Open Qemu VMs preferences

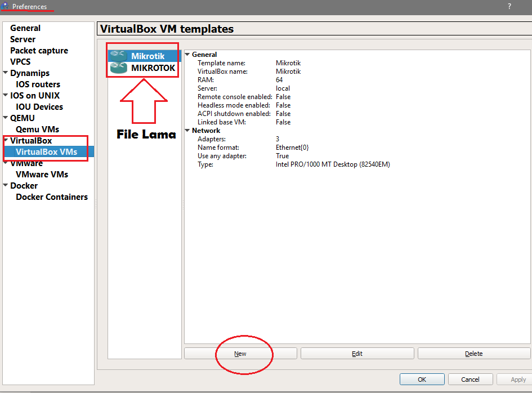(37, 129)
